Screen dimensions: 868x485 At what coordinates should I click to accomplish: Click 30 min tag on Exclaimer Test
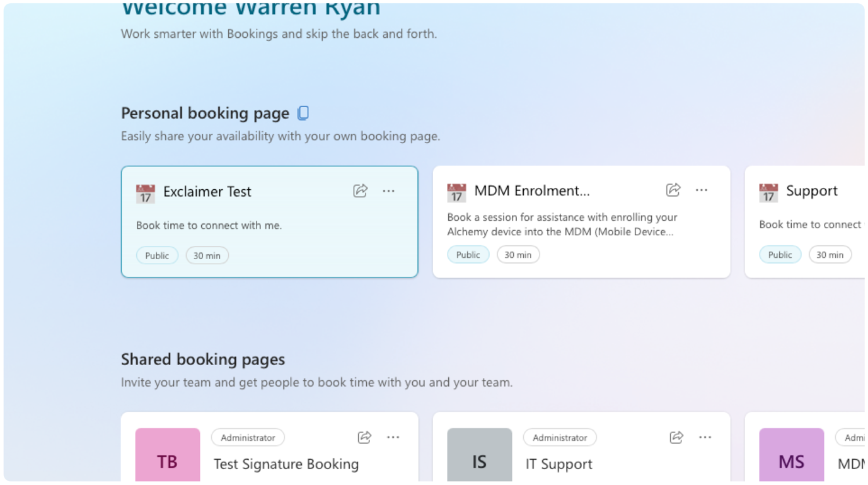click(207, 255)
